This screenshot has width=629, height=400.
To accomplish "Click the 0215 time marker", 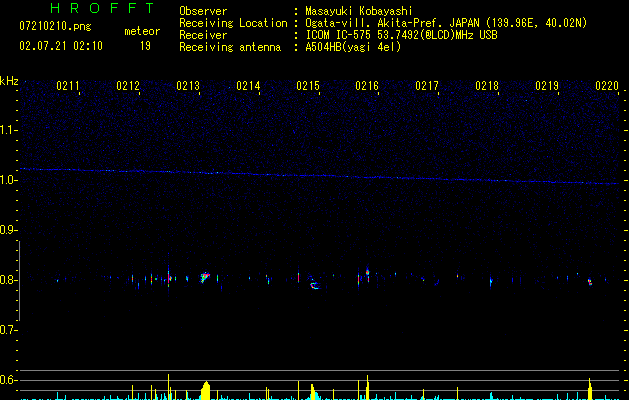I will [308, 86].
